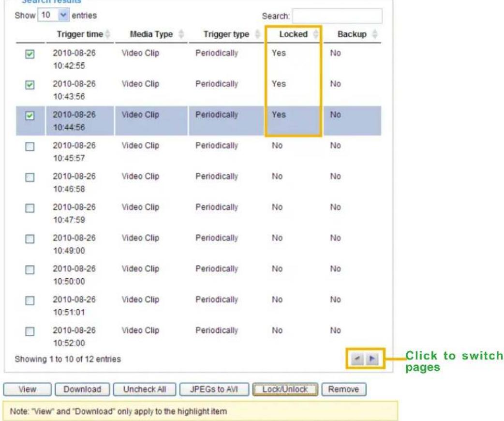
Task: Click the Trigger time column header
Action: pyautogui.click(x=80, y=34)
